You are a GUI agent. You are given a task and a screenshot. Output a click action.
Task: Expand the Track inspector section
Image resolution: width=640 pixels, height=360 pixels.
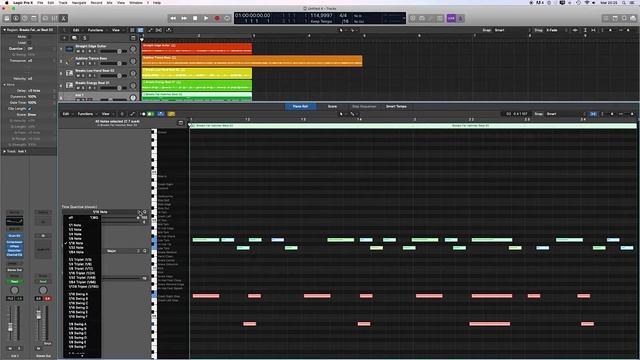point(4,151)
